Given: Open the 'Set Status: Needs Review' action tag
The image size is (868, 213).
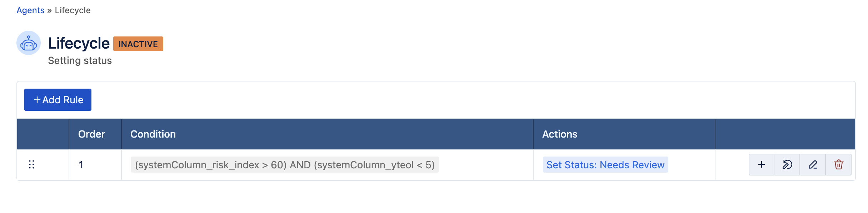Looking at the screenshot, I should 605,165.
